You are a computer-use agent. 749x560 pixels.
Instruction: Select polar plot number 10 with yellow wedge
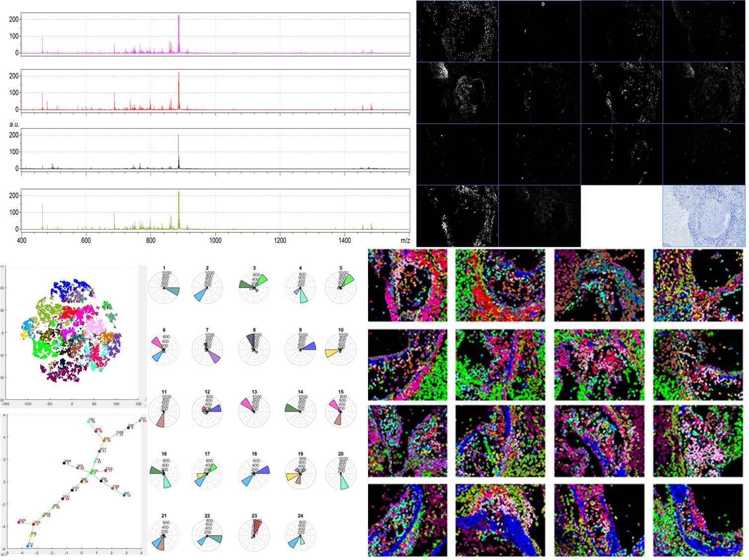(341, 350)
